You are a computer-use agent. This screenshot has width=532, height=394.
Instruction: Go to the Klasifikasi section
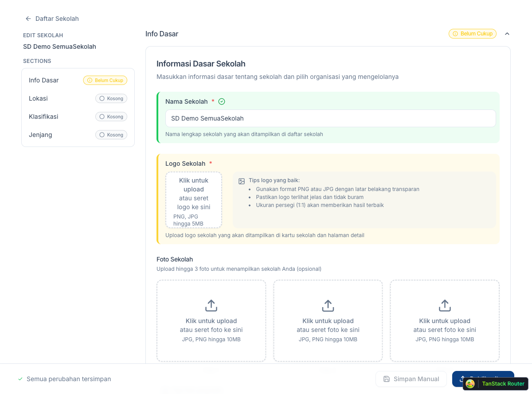[x=43, y=117]
